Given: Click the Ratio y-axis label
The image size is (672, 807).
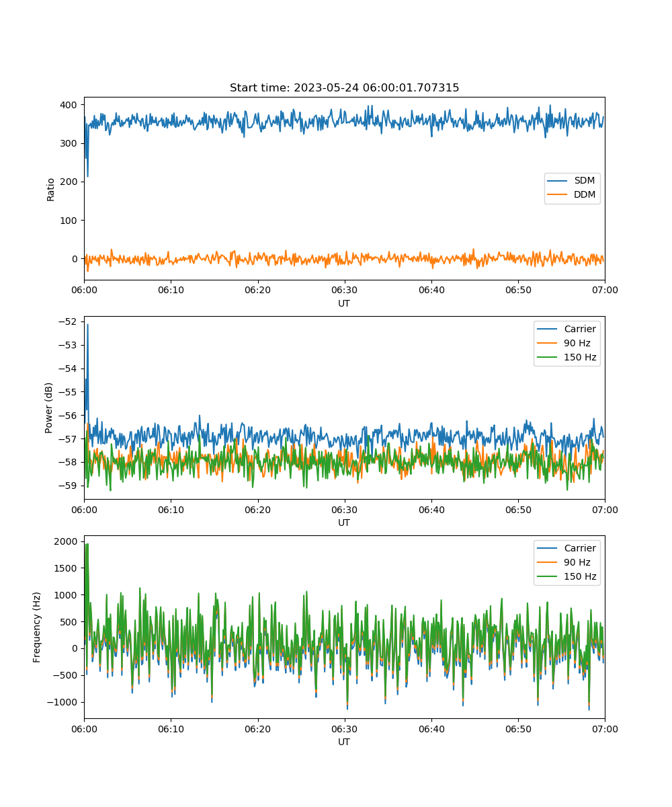Looking at the screenshot, I should 51,189.
